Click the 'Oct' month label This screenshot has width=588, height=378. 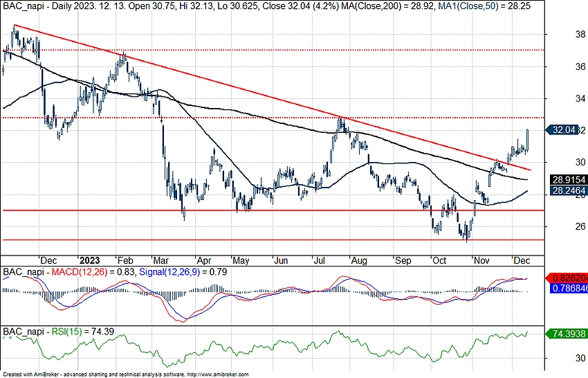439,261
